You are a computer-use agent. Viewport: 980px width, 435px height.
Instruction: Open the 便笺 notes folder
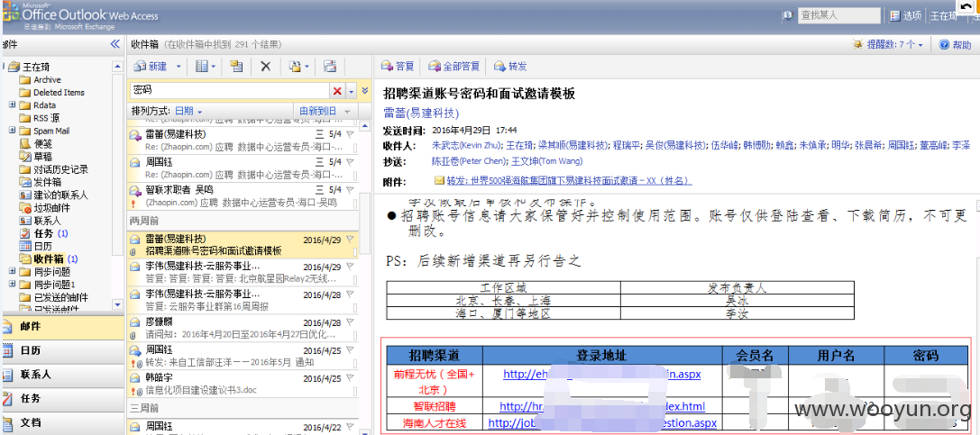coord(41,143)
